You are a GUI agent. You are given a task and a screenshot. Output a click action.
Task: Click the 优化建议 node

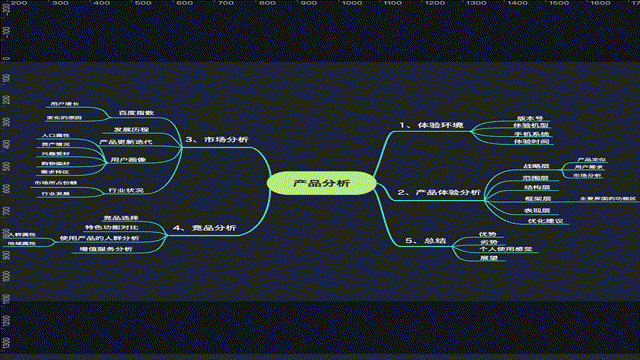point(546,221)
